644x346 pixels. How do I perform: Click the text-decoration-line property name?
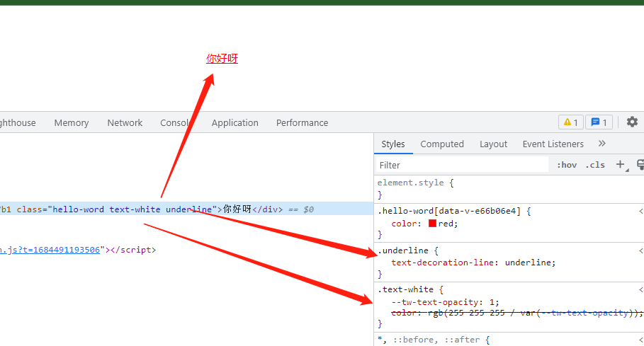point(442,263)
